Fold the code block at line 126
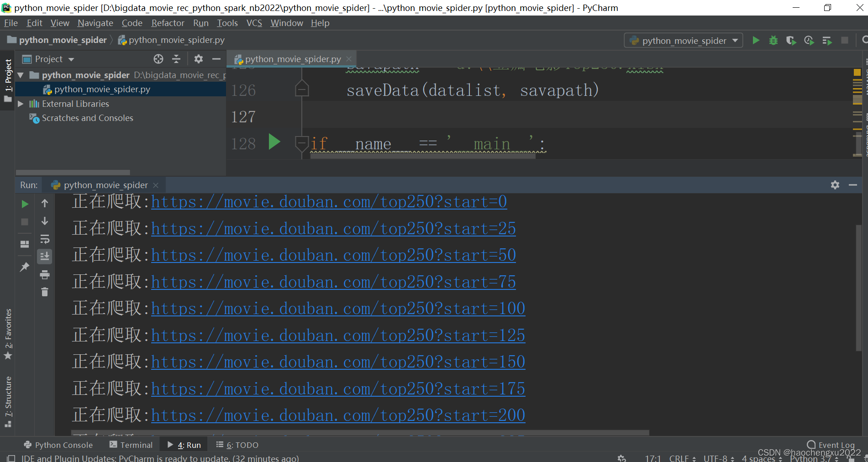This screenshot has height=462, width=868. click(302, 88)
